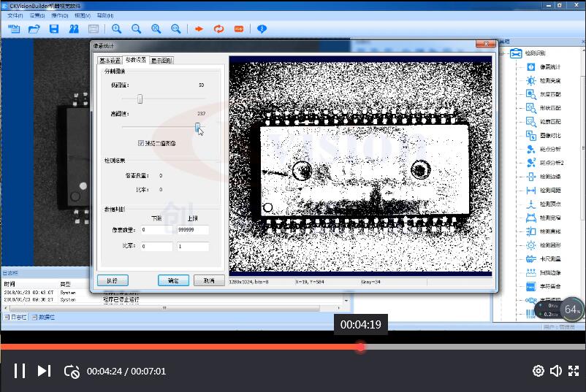Select 字符集合 character set tool
Image resolution: width=586 pixels, height=392 pixels.
(544, 286)
